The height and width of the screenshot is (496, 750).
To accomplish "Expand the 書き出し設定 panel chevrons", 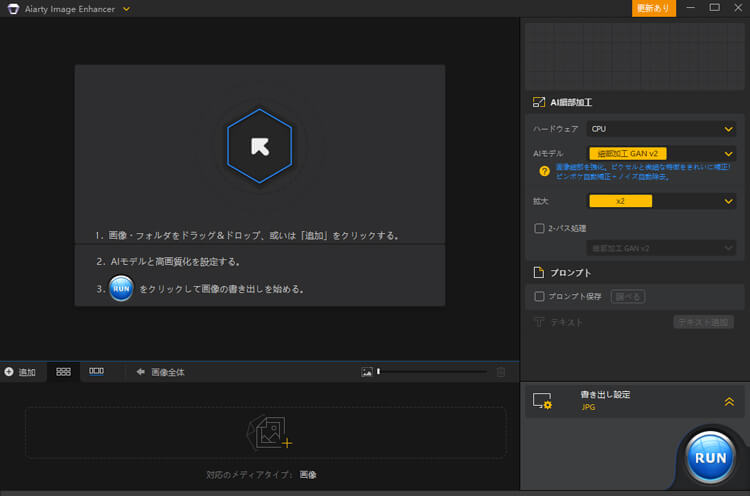I will [729, 401].
